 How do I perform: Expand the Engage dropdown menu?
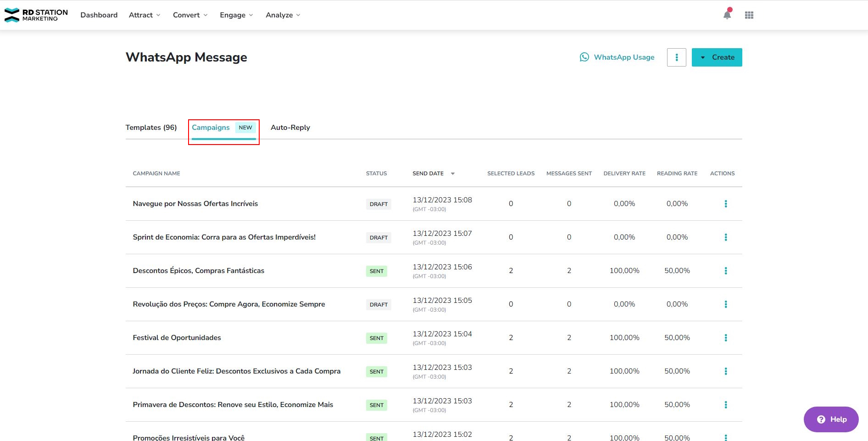pyautogui.click(x=236, y=15)
